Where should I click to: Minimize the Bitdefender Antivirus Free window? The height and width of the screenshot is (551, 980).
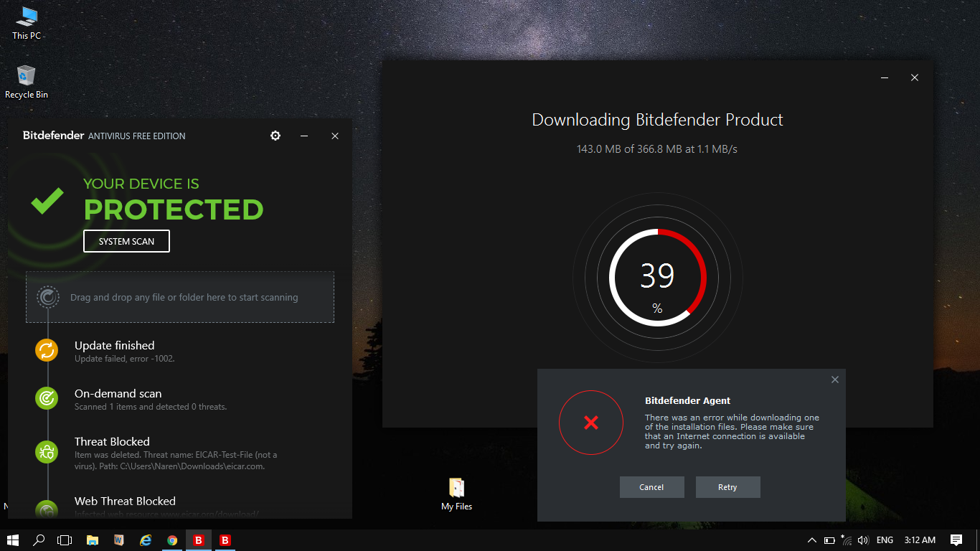(x=304, y=136)
